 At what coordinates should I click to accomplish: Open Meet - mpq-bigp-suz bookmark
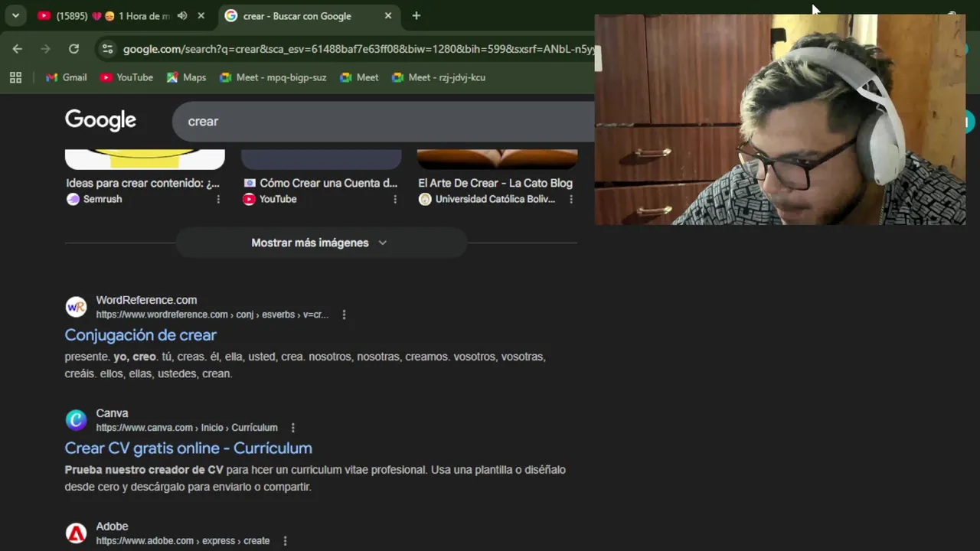273,77
